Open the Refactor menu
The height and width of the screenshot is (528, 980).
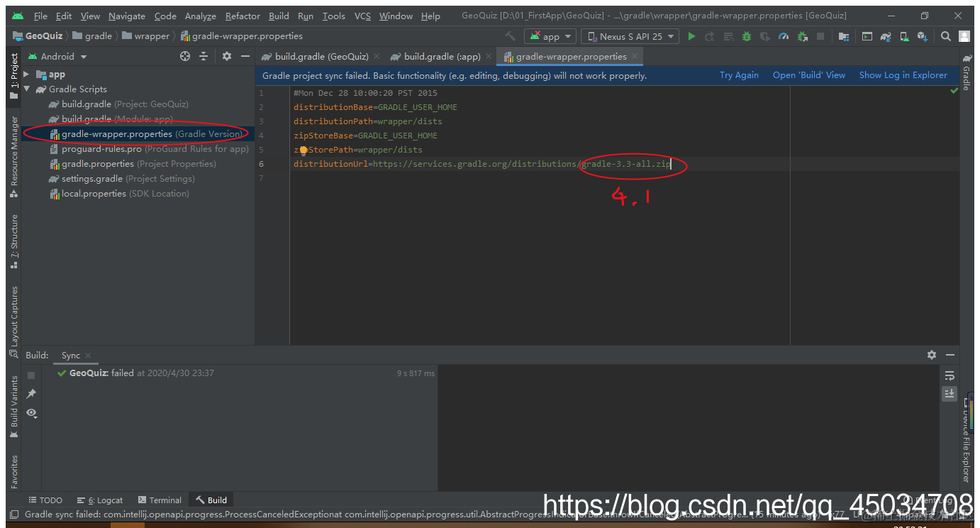click(x=243, y=16)
